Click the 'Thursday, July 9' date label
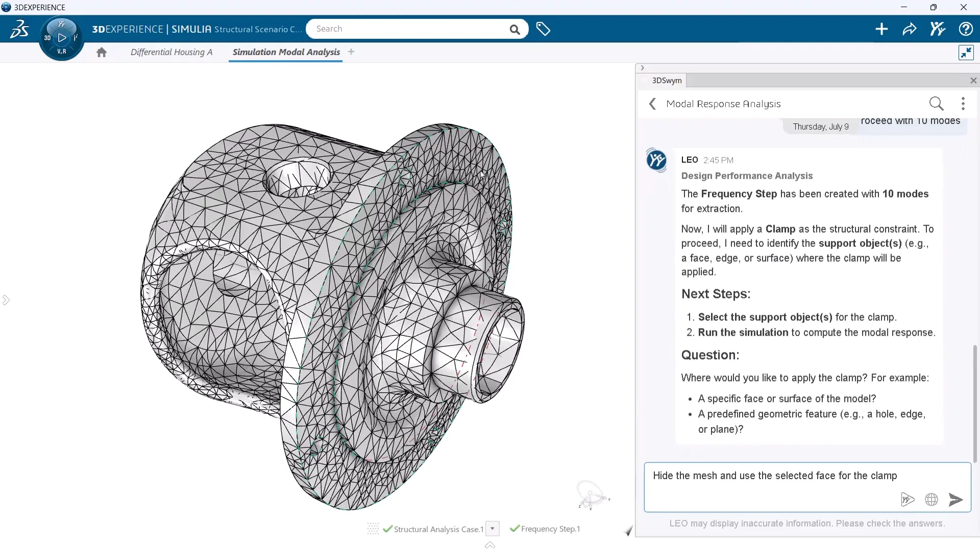Viewport: 980px width, 551px height. point(821,127)
